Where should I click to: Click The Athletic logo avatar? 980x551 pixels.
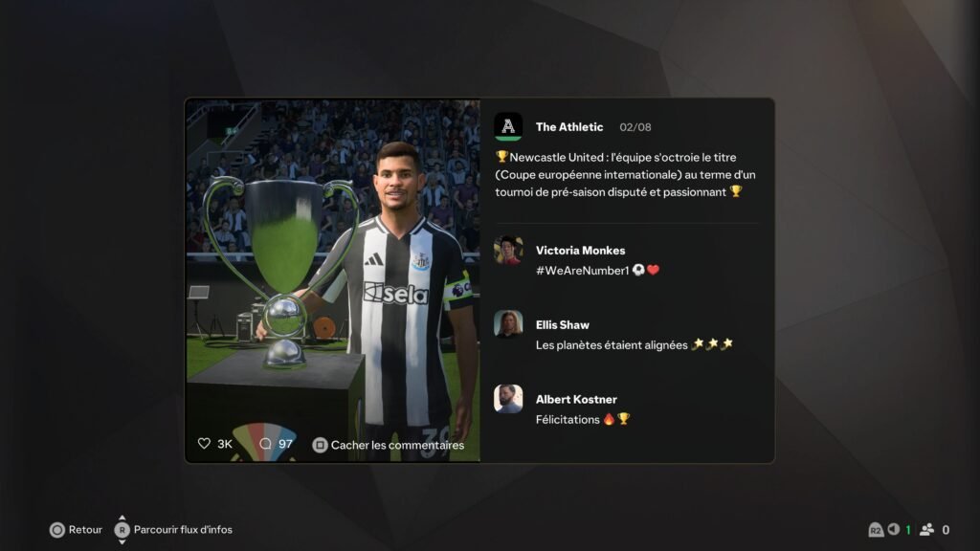[508, 127]
